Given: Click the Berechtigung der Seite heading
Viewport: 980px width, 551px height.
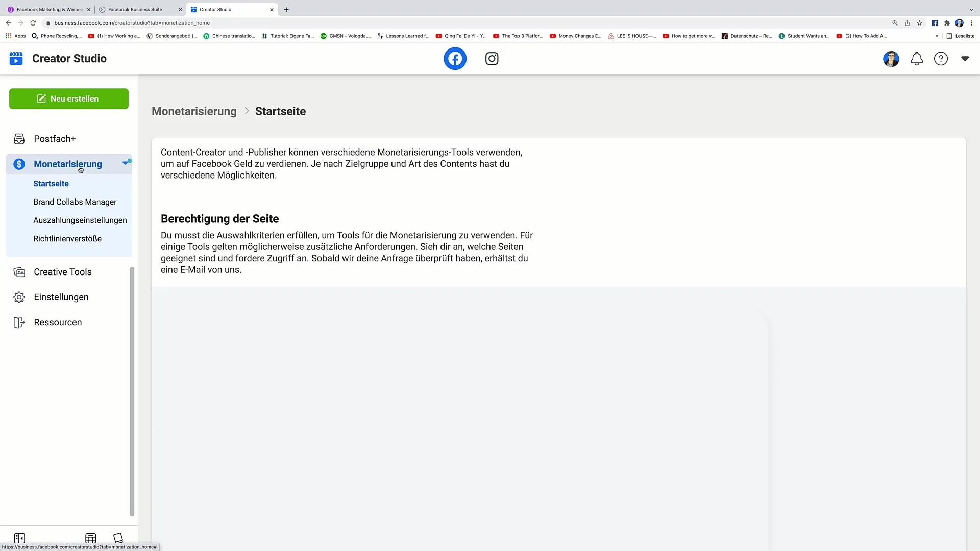Looking at the screenshot, I should point(220,219).
